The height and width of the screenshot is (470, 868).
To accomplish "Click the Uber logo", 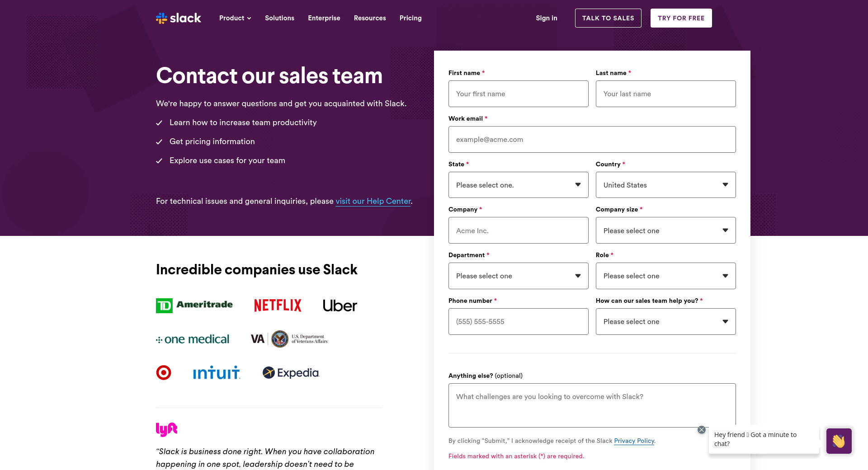I will (340, 306).
